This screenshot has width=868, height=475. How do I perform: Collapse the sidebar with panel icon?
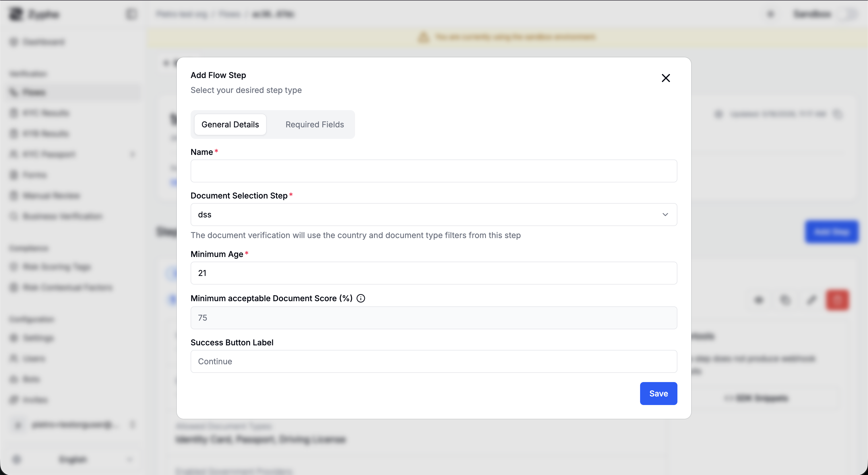[131, 14]
